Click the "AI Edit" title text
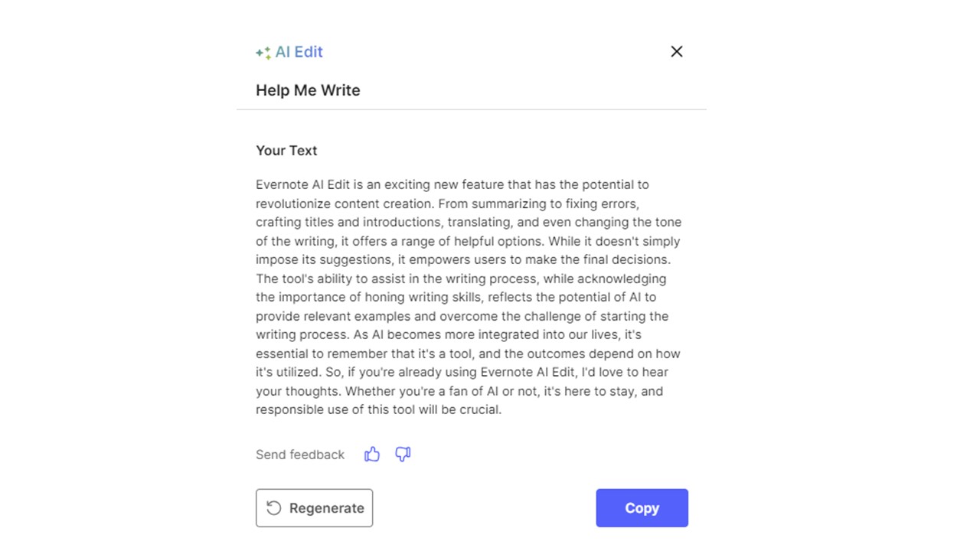The height and width of the screenshot is (551, 980). (x=299, y=52)
